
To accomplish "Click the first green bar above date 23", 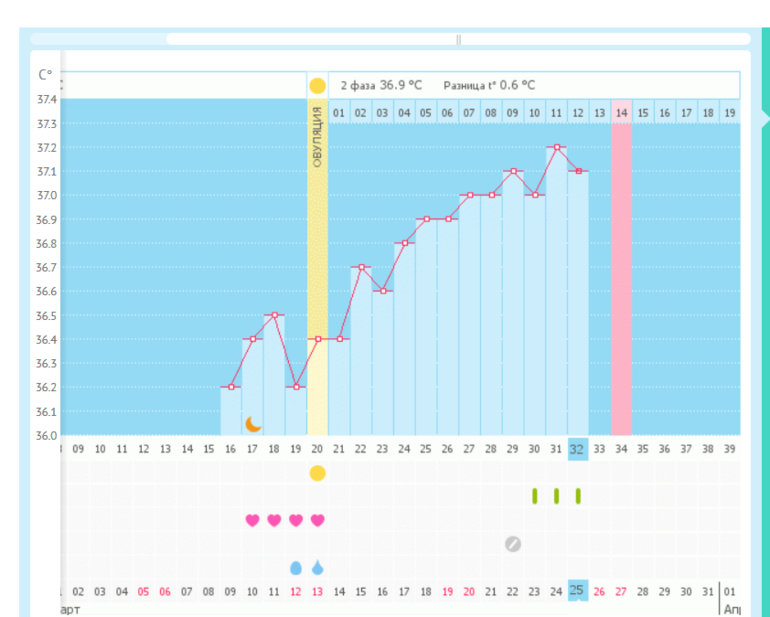I will point(534,495).
